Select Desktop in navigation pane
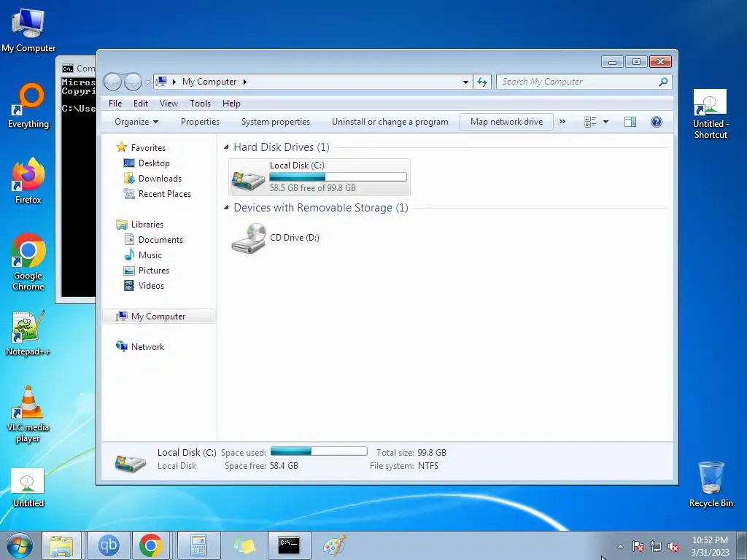Image resolution: width=747 pixels, height=560 pixels. click(x=154, y=163)
